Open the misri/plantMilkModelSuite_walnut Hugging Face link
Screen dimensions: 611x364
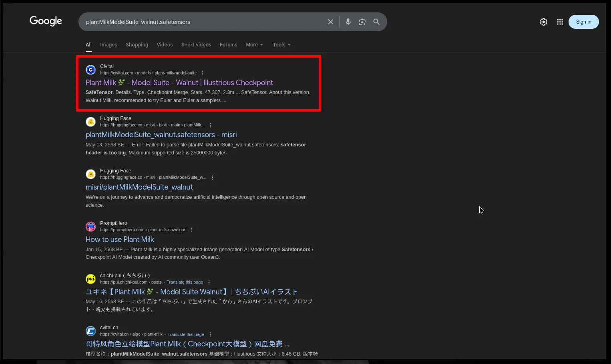coord(139,187)
